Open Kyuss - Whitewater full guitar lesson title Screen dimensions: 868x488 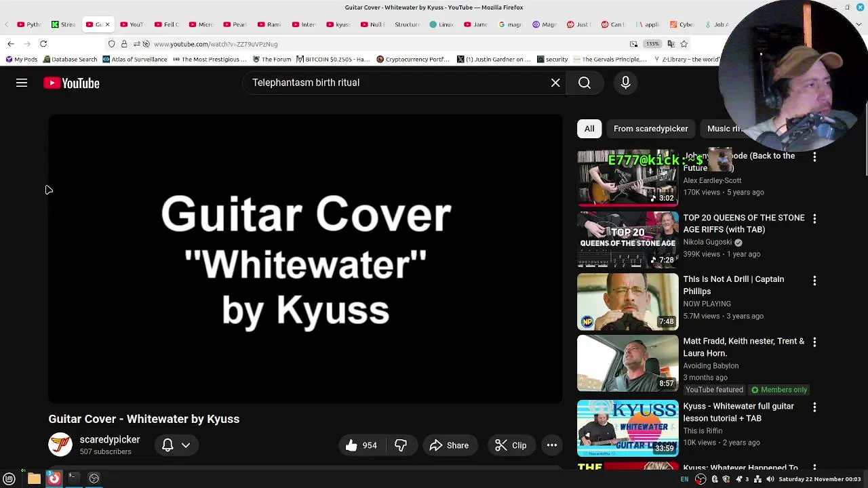click(x=738, y=412)
